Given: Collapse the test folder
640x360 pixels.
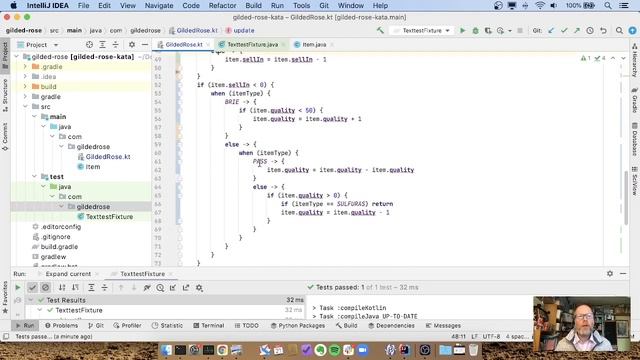Looking at the screenshot, I should [34, 177].
